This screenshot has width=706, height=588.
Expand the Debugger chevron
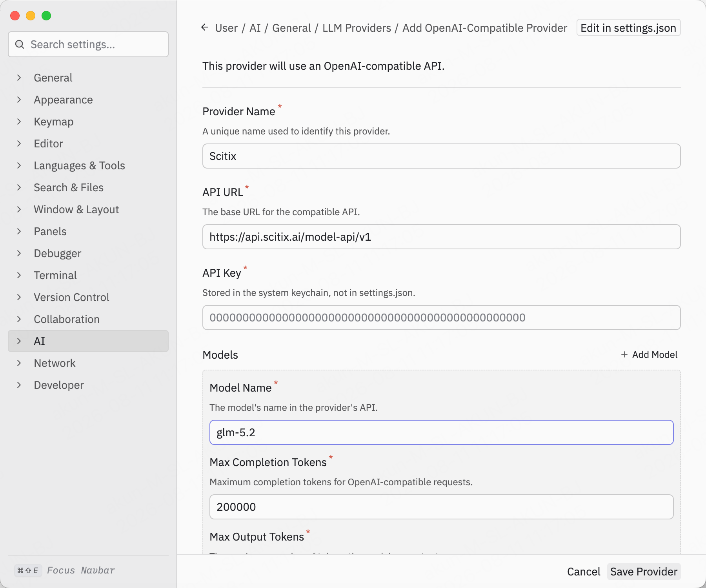coord(19,253)
